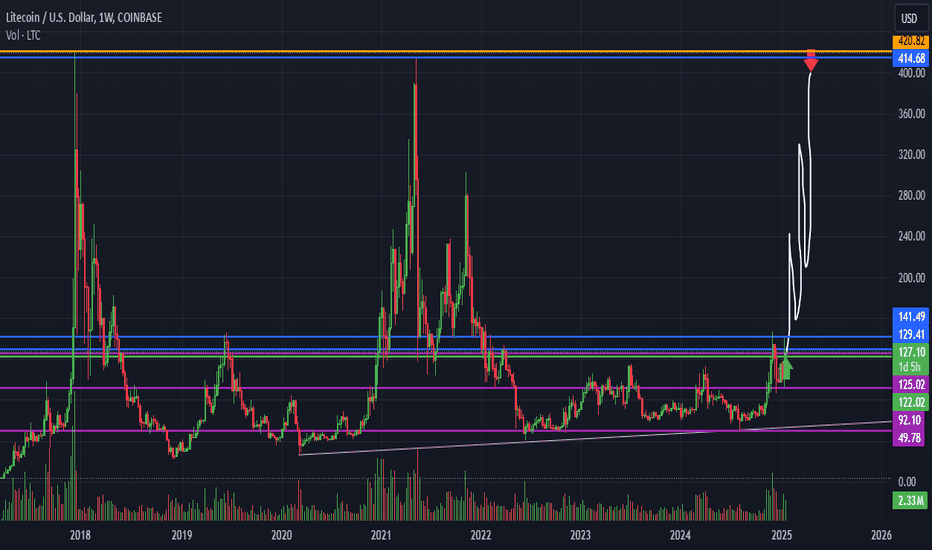Click the 2021 label on time axis

point(381,535)
